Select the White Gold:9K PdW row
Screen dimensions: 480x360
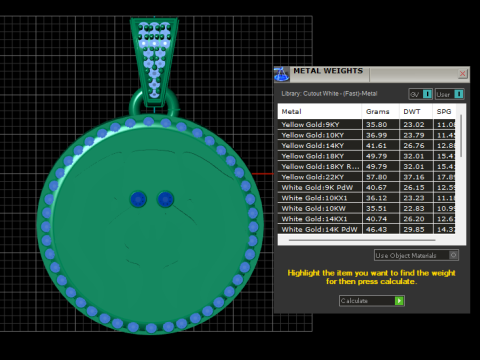coord(366,187)
